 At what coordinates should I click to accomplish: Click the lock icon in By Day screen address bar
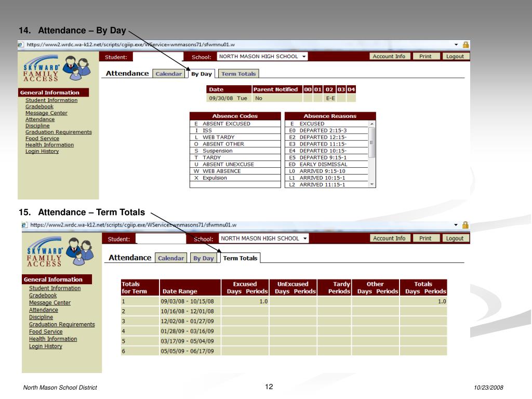(x=465, y=45)
